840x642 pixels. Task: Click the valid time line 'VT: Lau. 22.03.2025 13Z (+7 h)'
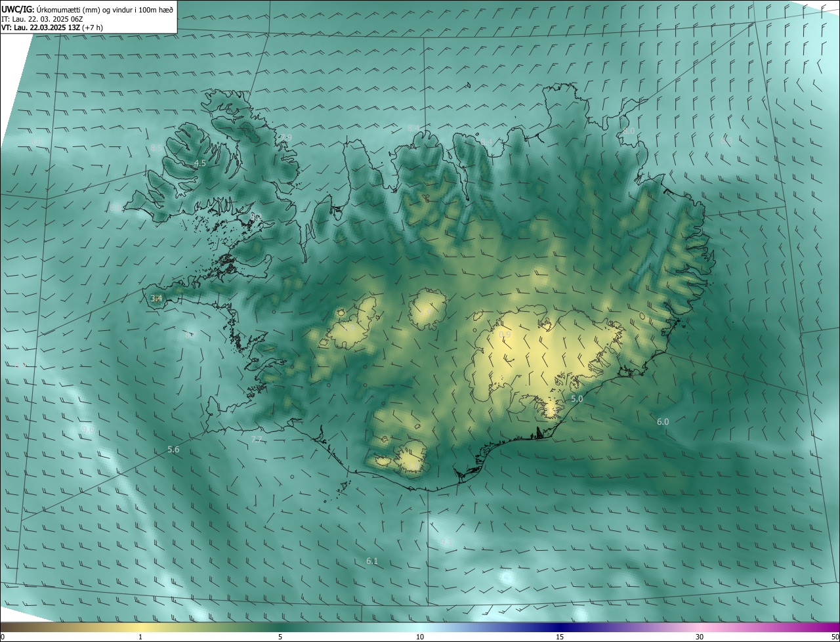(52, 28)
